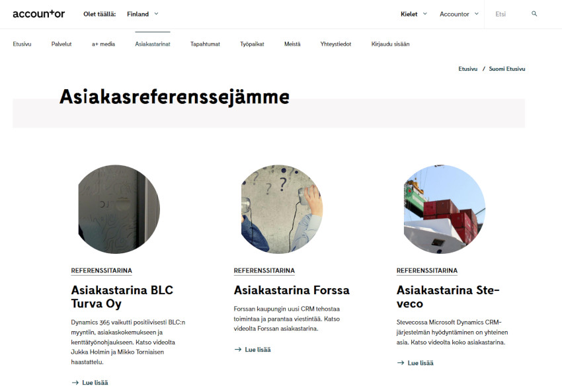Screen dimensions: 562x392
Task: Click the search magnifier icon
Action: 534,14
